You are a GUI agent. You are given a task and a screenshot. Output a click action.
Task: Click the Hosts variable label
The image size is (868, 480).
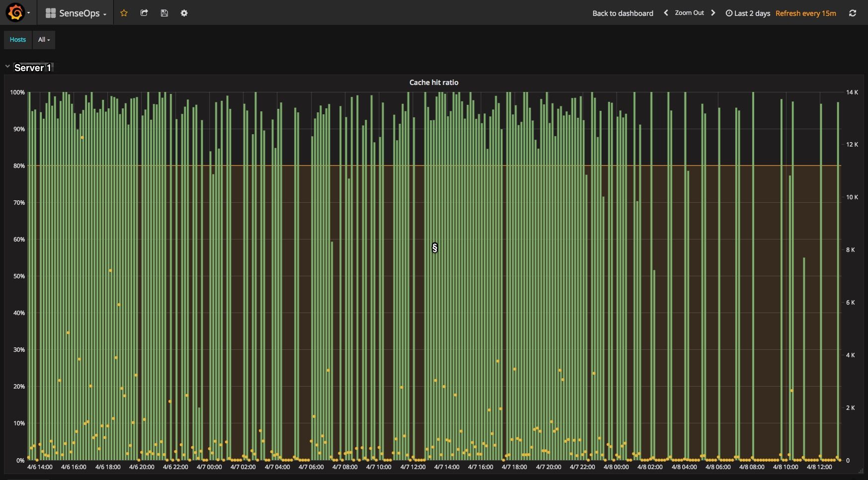point(18,40)
